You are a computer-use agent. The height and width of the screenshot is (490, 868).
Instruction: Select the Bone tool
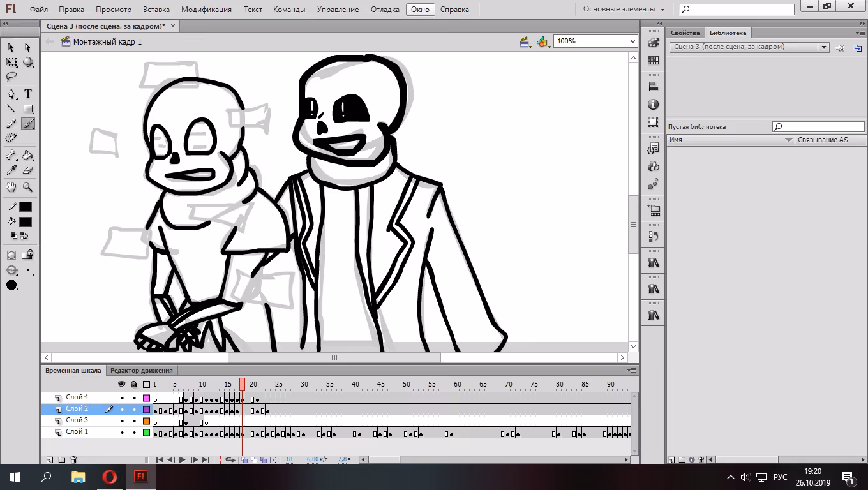pyautogui.click(x=11, y=155)
